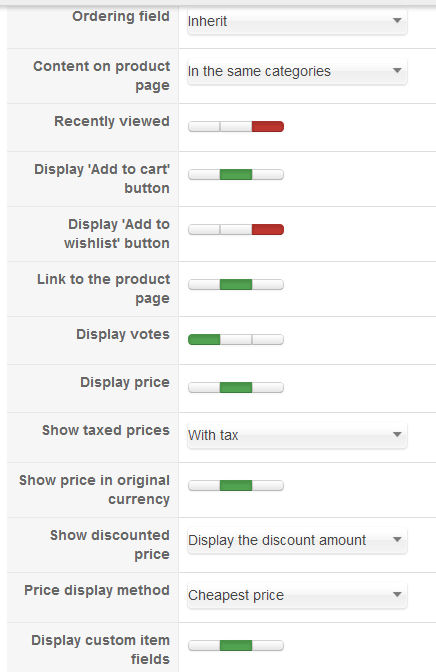Image resolution: width=436 pixels, height=672 pixels.
Task: Toggle Link to the product page switch
Action: coord(236,284)
